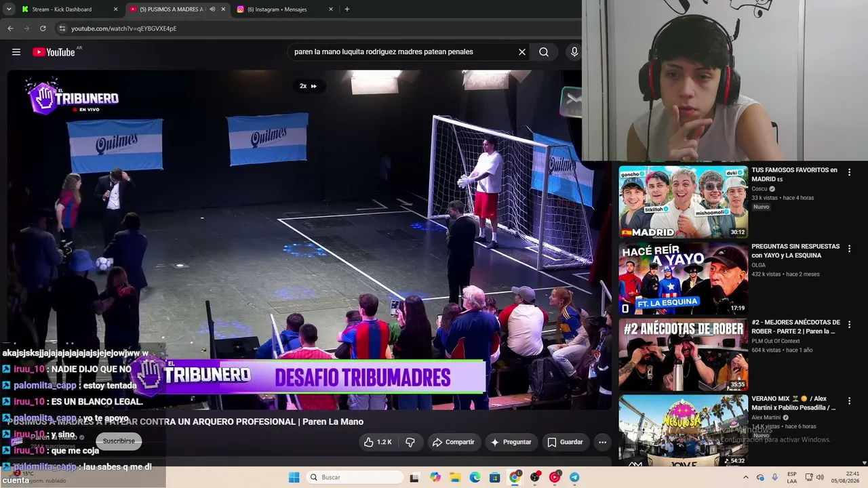
Task: Click the microphone icon in system tray
Action: coord(775,477)
